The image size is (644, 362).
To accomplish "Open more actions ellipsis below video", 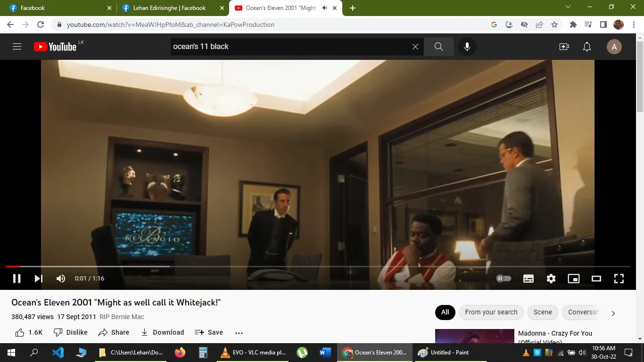I will [x=239, y=333].
